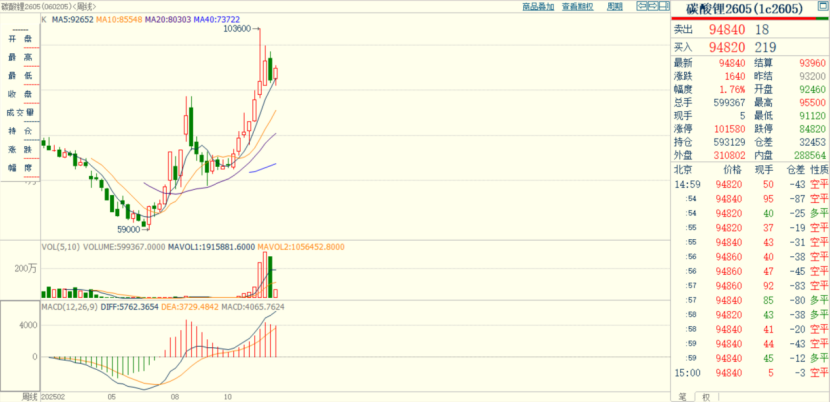Click 成交量 in the left info panel
831x403 pixels.
pos(20,112)
